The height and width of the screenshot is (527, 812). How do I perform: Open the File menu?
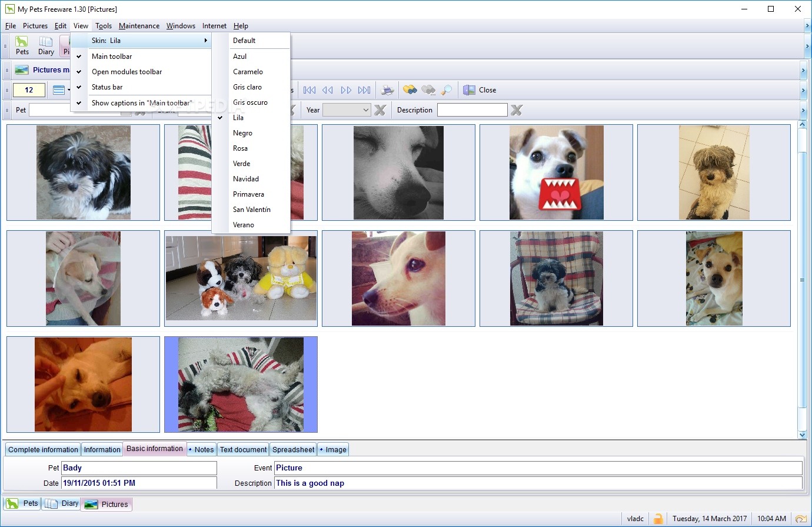coord(11,26)
